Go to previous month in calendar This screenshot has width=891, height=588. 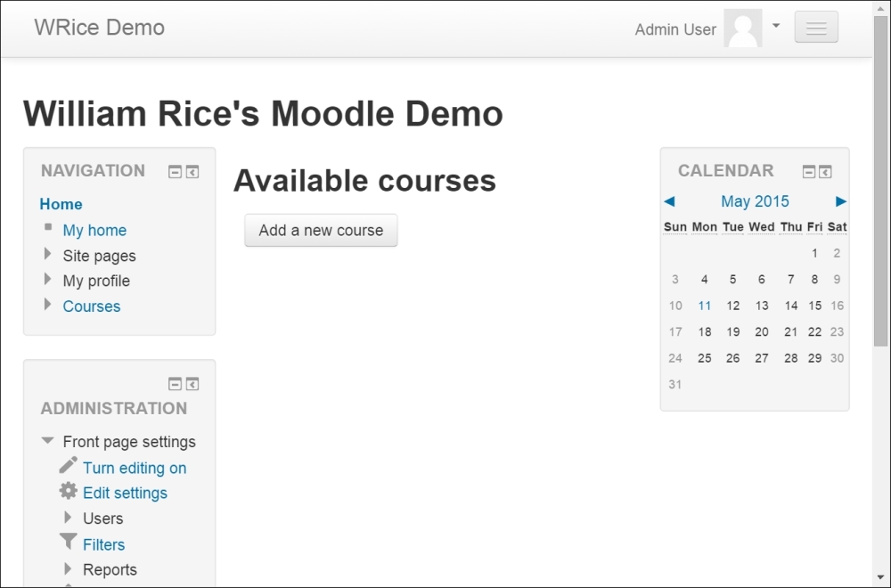(669, 201)
